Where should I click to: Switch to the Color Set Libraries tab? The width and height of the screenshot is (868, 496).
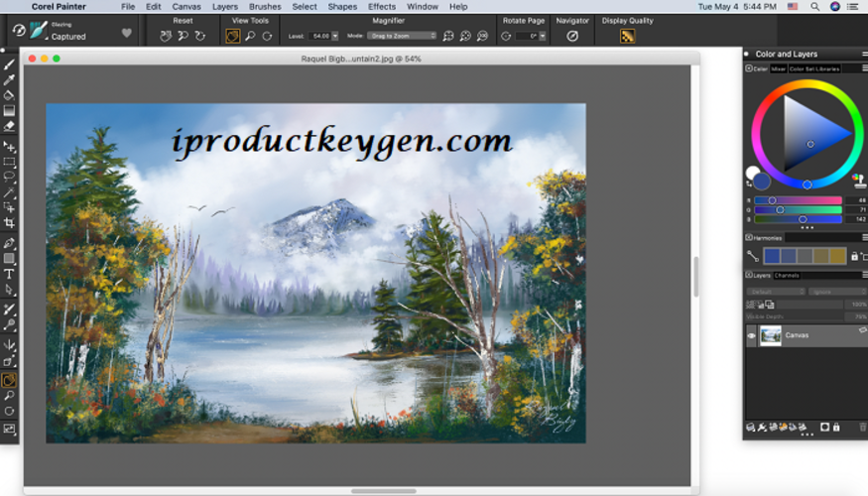click(814, 68)
